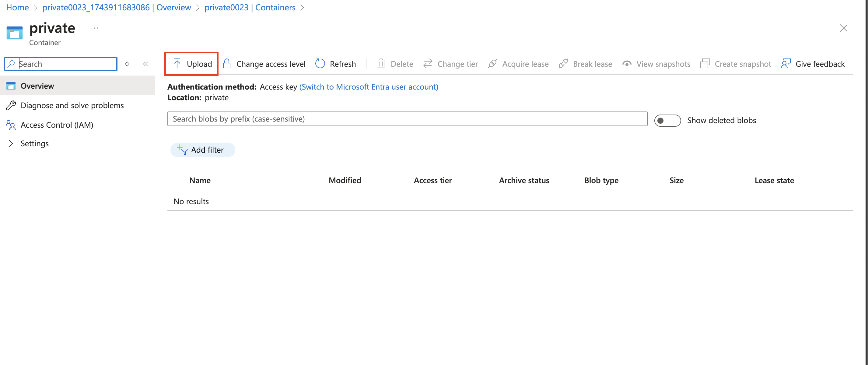Click the Upload button label

point(199,64)
